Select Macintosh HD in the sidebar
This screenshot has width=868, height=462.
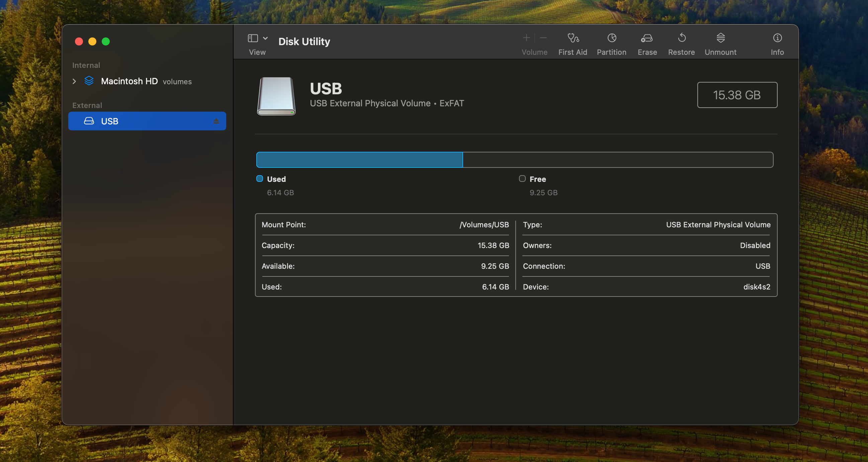click(130, 81)
